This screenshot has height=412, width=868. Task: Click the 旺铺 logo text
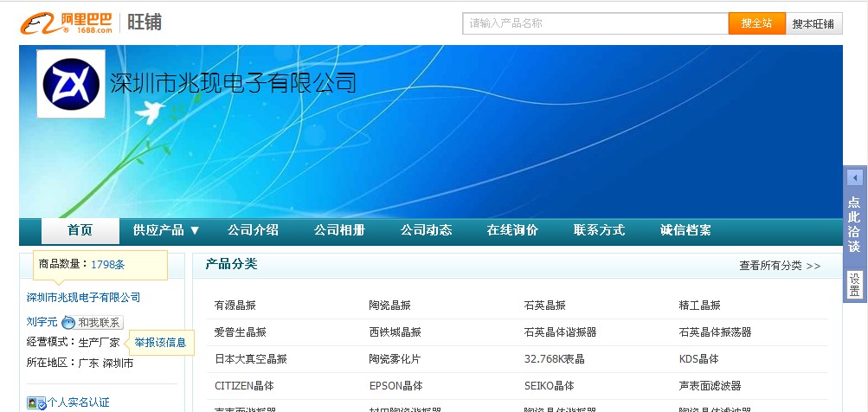click(145, 23)
